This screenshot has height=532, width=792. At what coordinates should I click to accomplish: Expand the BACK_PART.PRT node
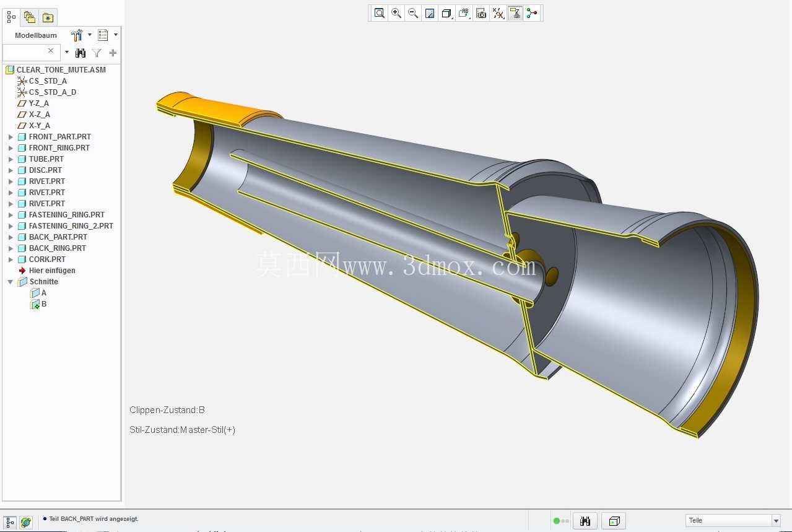pos(11,237)
